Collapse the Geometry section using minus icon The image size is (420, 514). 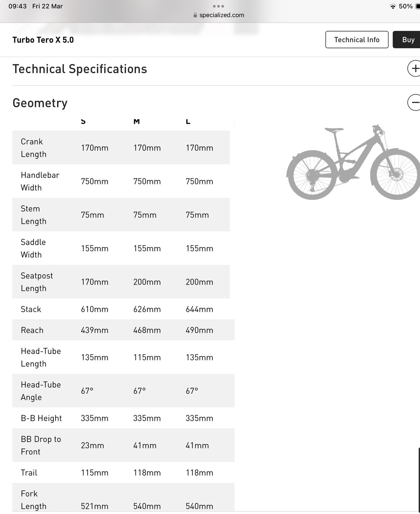(414, 102)
